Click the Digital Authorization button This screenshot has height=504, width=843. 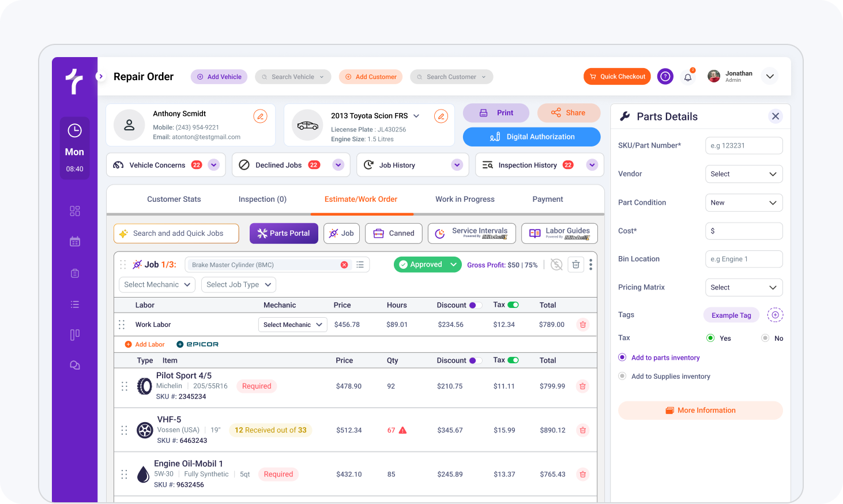click(532, 137)
